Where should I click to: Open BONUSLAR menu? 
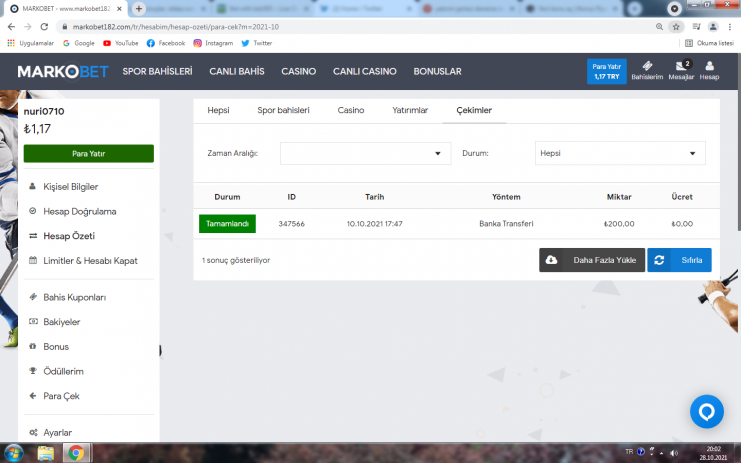click(437, 71)
